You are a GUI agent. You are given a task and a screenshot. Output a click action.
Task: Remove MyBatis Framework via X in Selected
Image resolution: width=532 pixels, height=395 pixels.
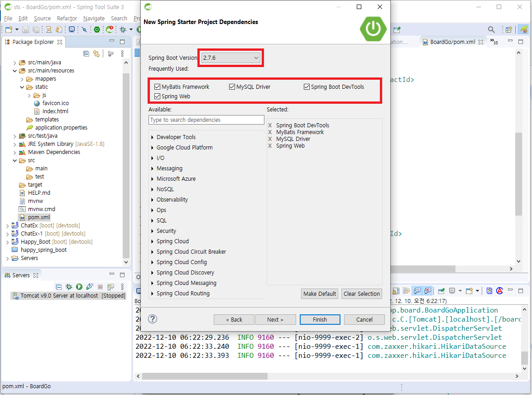coord(270,132)
